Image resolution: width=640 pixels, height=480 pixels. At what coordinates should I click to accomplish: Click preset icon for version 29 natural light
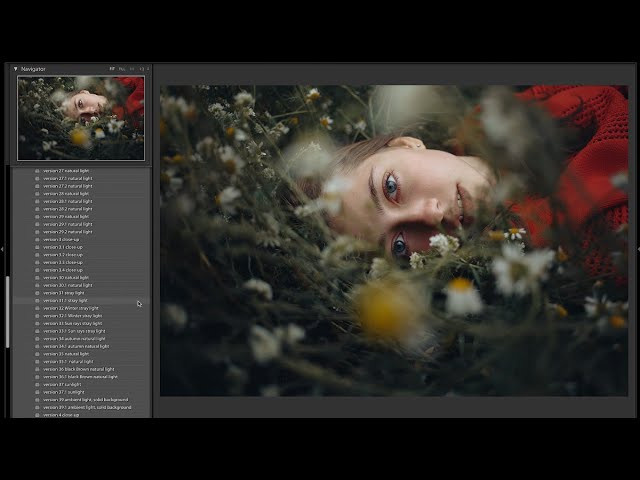tap(37, 217)
